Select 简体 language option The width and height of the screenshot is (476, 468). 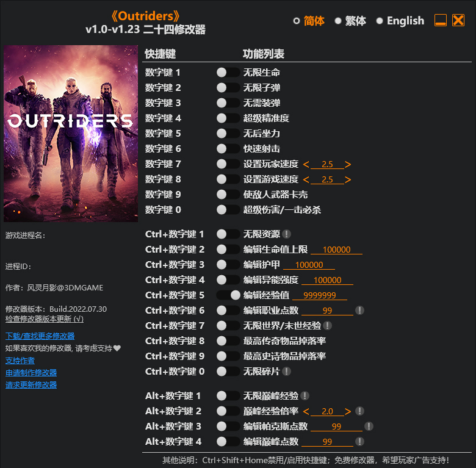coord(309,21)
